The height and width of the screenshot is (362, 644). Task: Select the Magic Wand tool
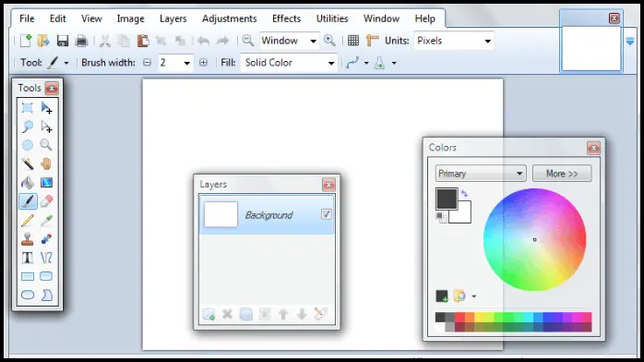[28, 163]
